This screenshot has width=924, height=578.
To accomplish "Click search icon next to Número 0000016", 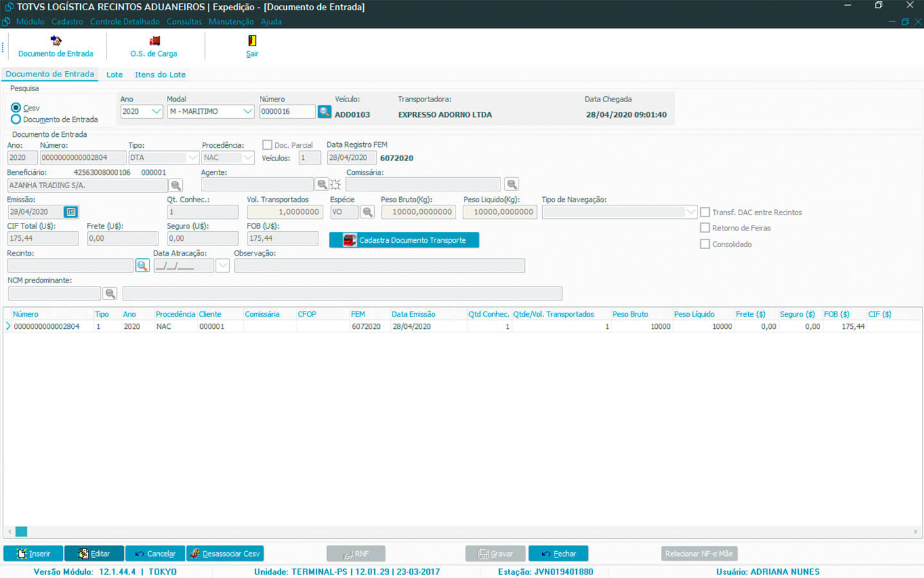I will [x=325, y=112].
